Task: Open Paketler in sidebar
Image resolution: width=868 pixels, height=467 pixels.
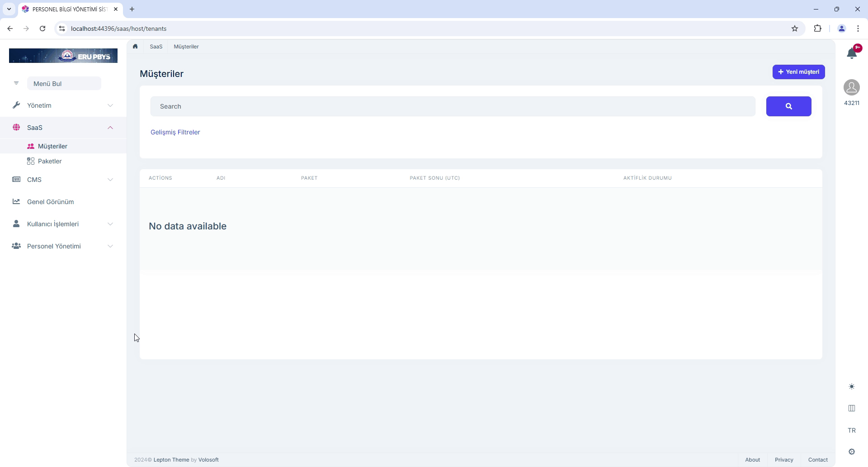Action: pos(50,161)
